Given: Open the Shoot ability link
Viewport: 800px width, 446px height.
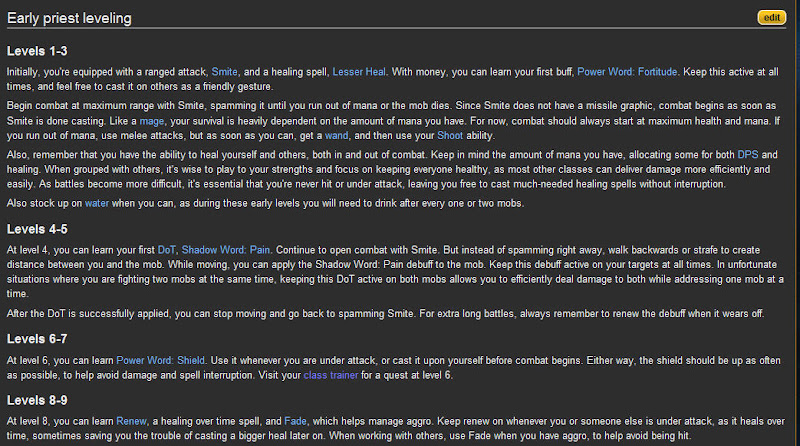Looking at the screenshot, I should (450, 136).
